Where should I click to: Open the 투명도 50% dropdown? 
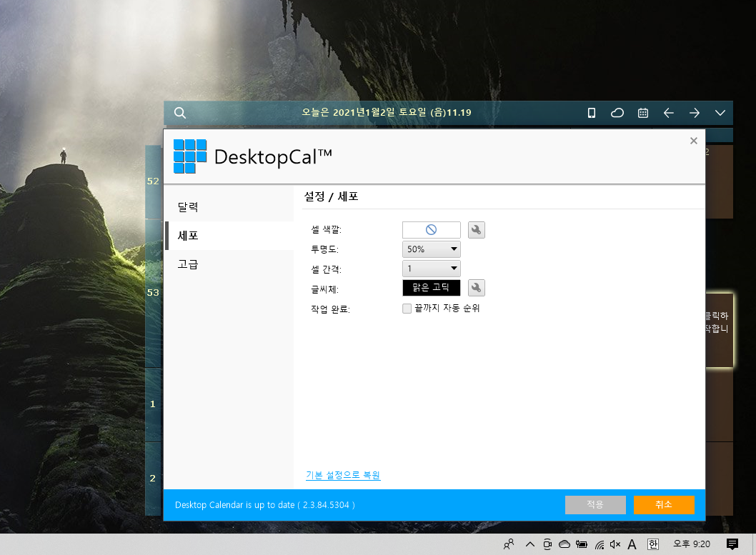click(x=431, y=249)
